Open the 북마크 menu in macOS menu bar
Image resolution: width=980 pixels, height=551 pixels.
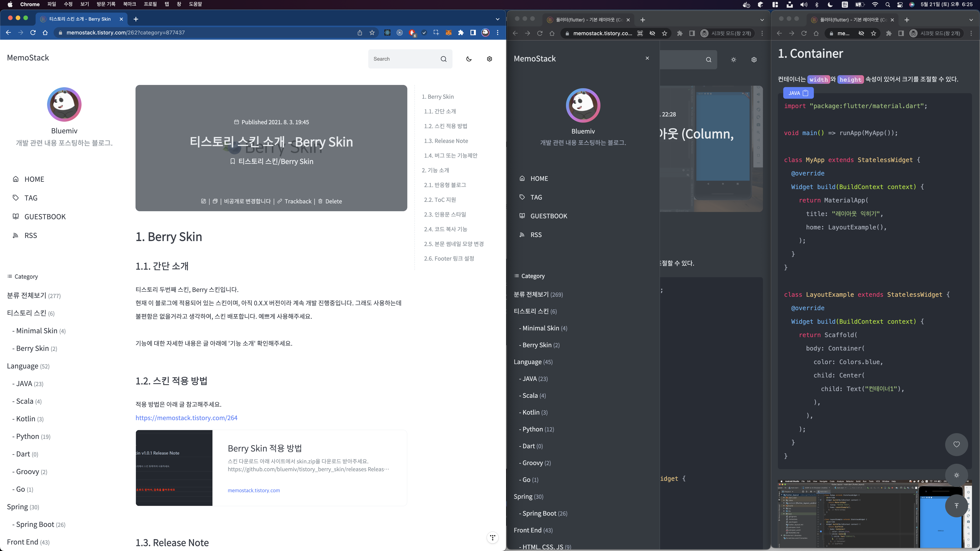(129, 4)
